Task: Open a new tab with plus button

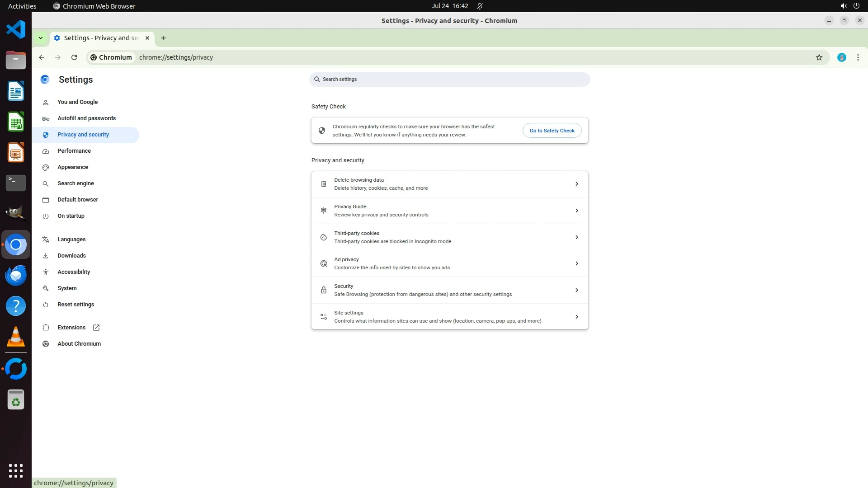Action: (164, 38)
